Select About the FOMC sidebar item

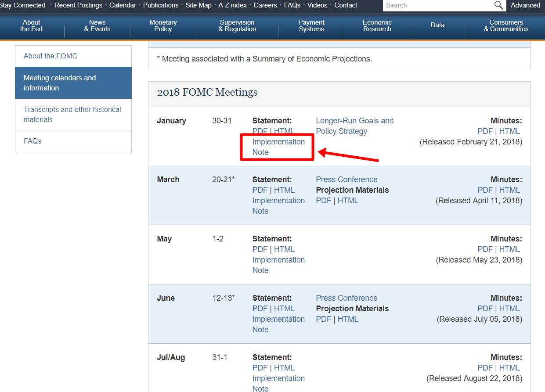73,56
